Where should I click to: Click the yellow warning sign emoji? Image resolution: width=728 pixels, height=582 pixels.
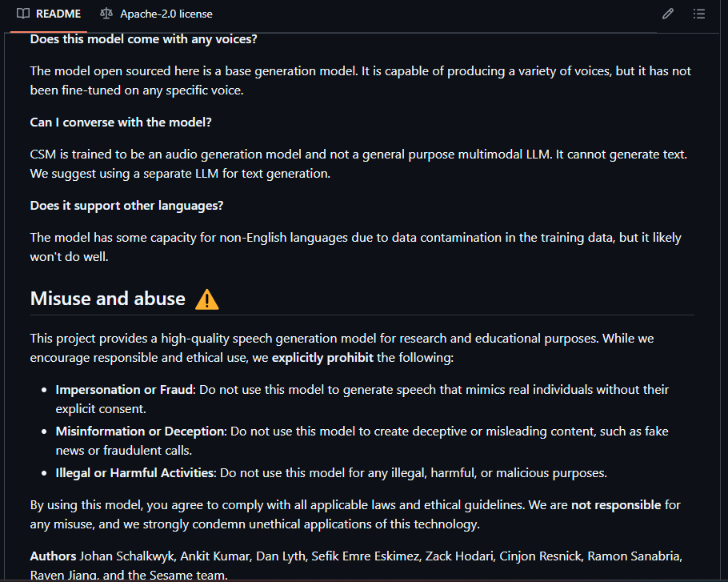(207, 299)
